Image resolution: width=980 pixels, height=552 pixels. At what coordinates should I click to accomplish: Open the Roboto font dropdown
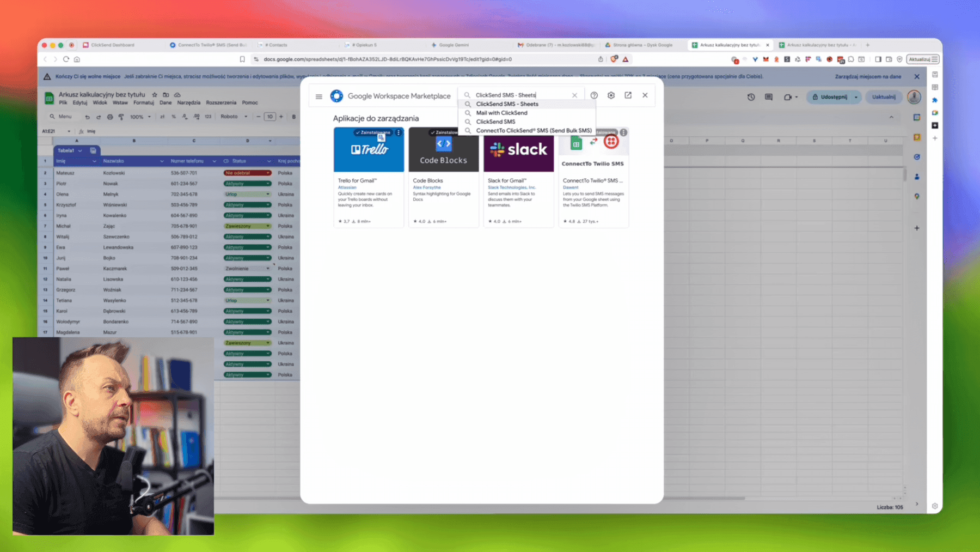(x=234, y=117)
